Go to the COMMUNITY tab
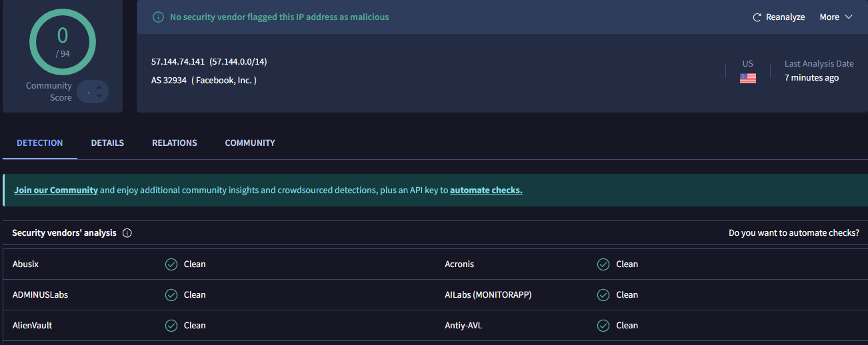Screen dimensions: 868x345 tap(250, 143)
